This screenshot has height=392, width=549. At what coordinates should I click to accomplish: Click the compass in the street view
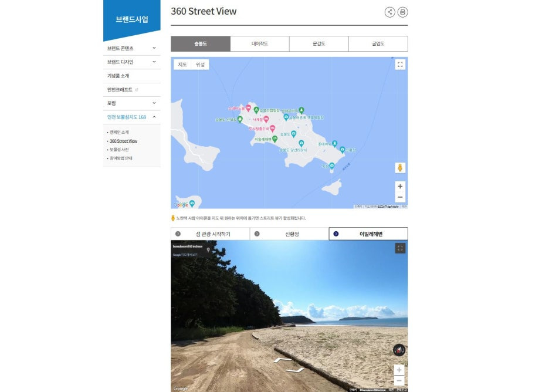click(399, 350)
